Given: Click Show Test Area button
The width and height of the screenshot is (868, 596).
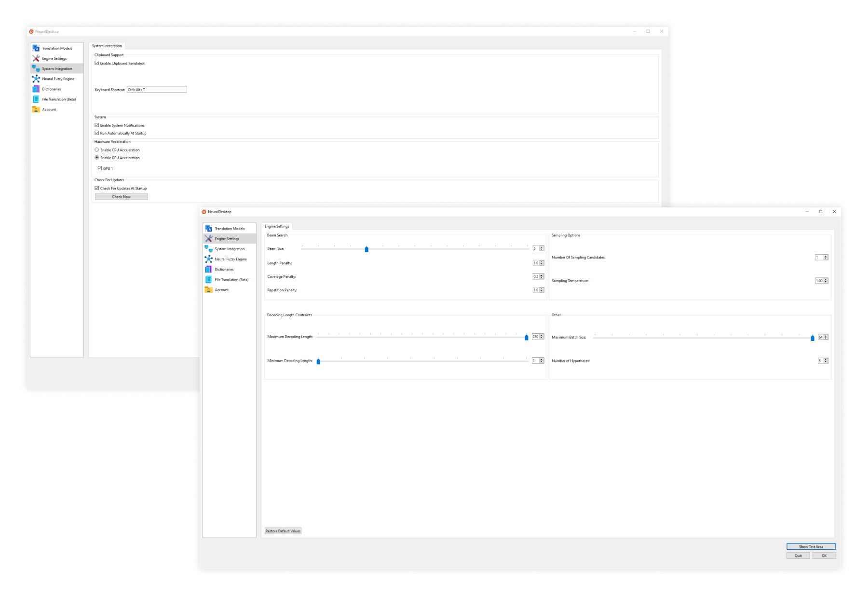Looking at the screenshot, I should click(x=811, y=546).
